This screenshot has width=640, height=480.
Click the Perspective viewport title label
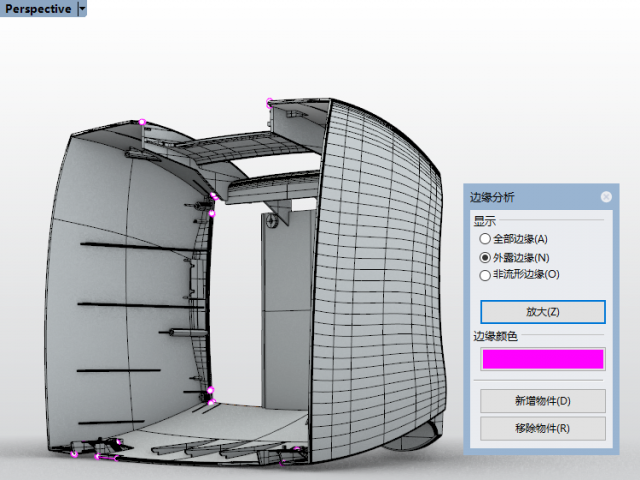(x=38, y=9)
